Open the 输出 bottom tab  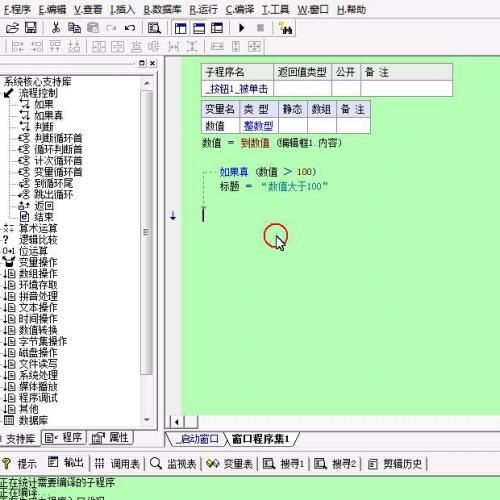[x=66, y=463]
